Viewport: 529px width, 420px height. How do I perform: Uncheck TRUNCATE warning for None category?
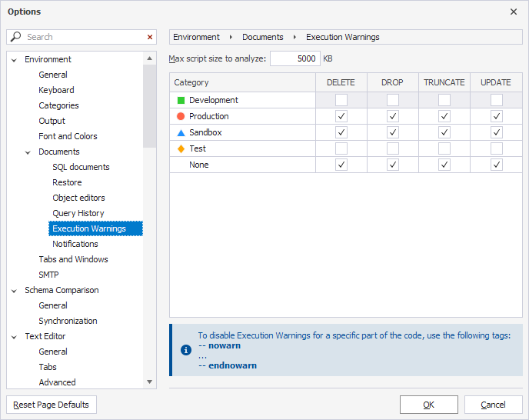point(444,165)
